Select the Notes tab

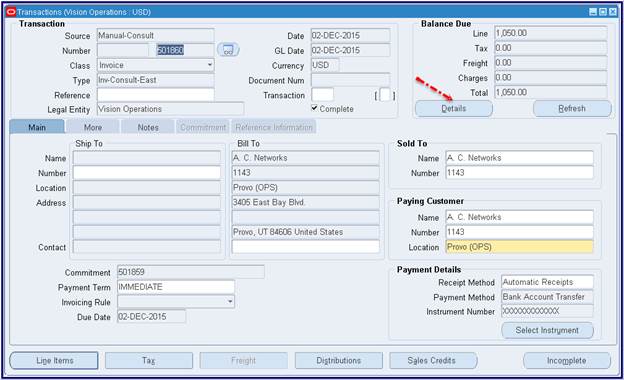click(148, 127)
